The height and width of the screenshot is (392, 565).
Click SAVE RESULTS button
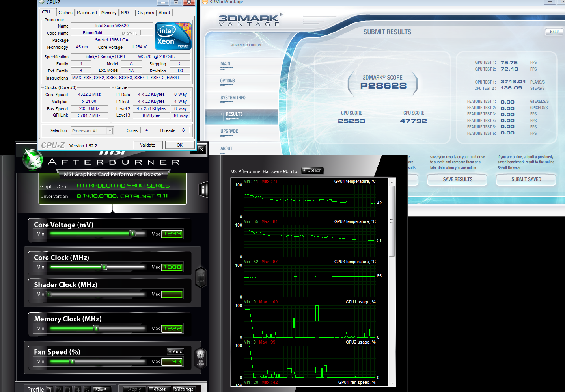pyautogui.click(x=457, y=179)
